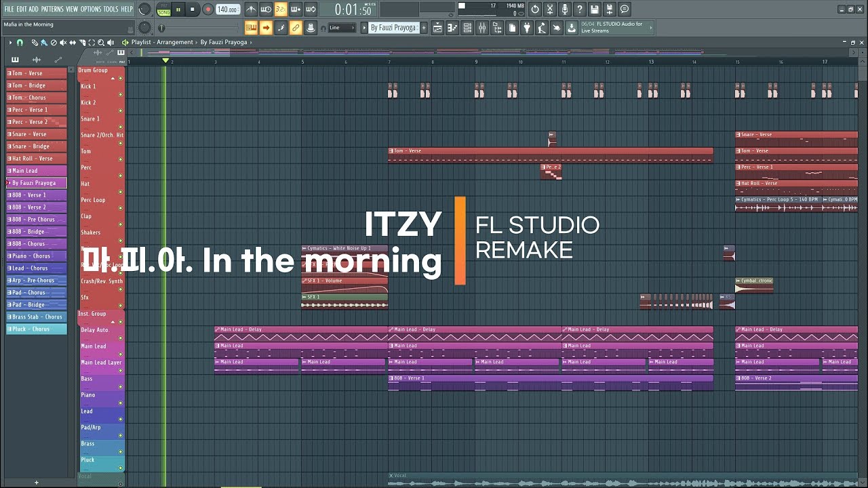Select the mute tool speaker icon
This screenshot has width=868, height=488.
[x=63, y=42]
